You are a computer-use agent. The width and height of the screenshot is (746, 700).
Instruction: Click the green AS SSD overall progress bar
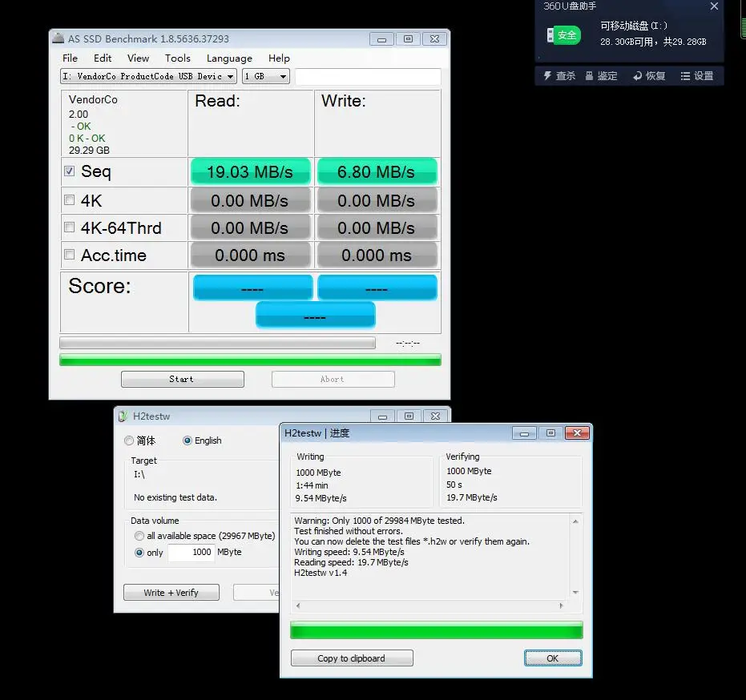250,360
